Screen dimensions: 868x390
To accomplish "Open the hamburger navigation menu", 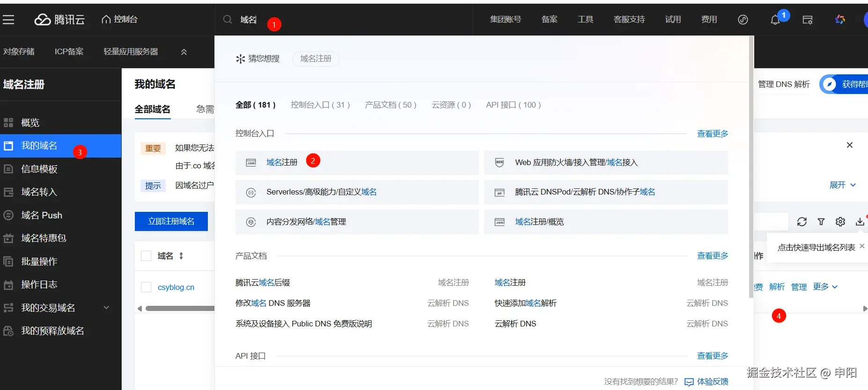I will coord(8,20).
